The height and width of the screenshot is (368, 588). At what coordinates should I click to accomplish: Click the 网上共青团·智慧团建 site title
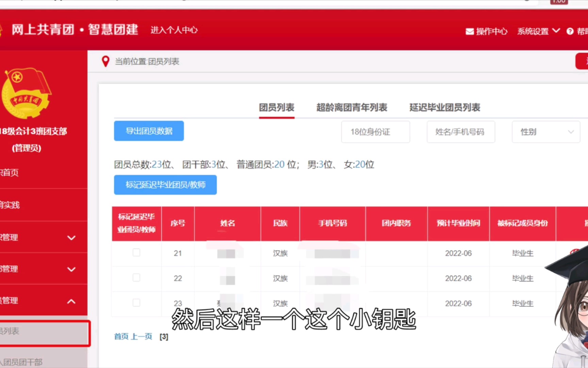(x=75, y=30)
